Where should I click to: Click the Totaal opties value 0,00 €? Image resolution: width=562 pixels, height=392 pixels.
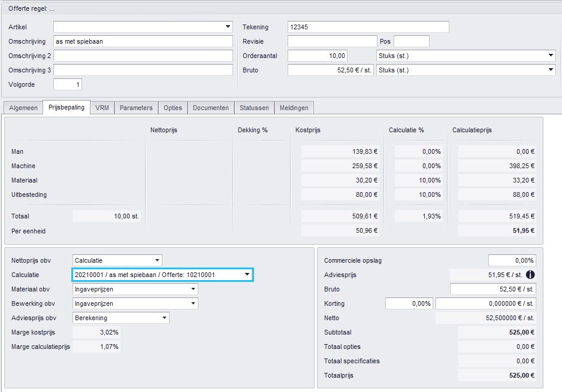(x=497, y=346)
